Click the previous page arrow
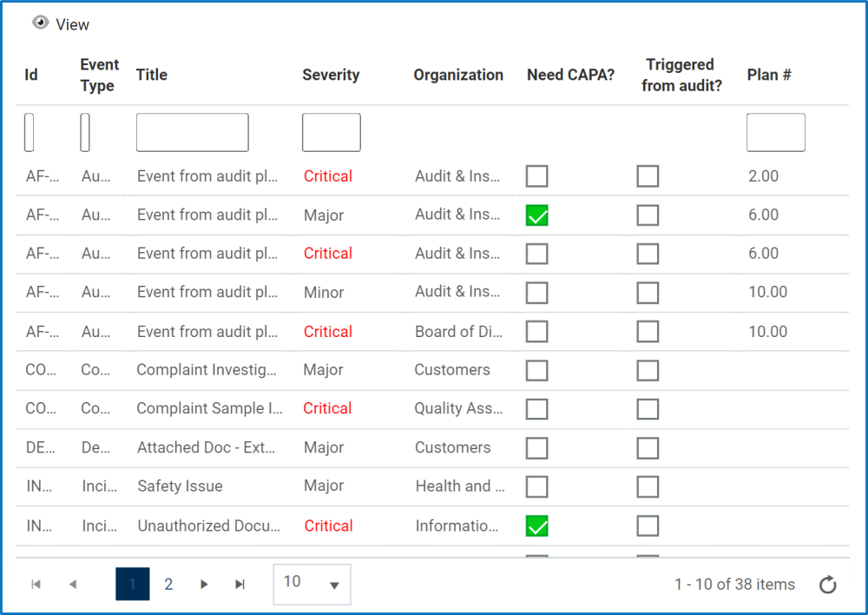Screen dimensions: 868x615 click(73, 585)
